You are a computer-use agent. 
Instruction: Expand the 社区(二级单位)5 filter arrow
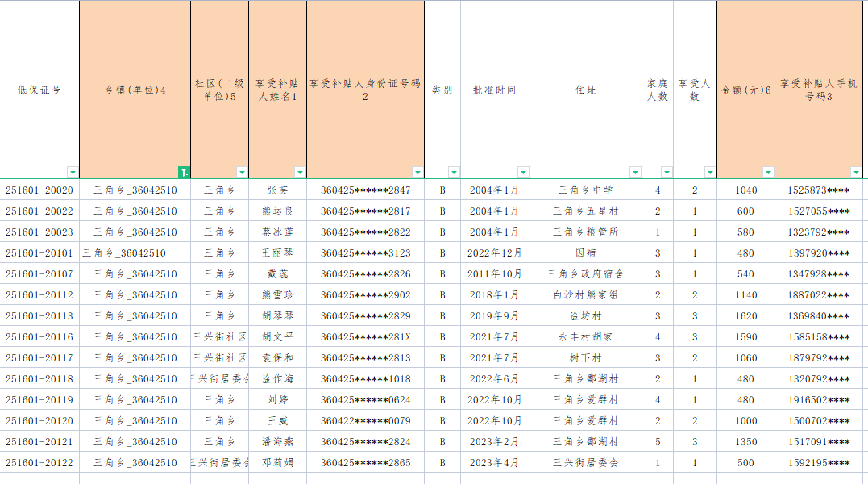[242, 172]
